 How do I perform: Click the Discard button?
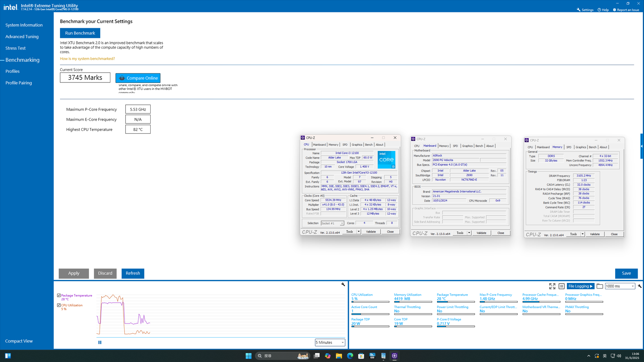coord(105,274)
